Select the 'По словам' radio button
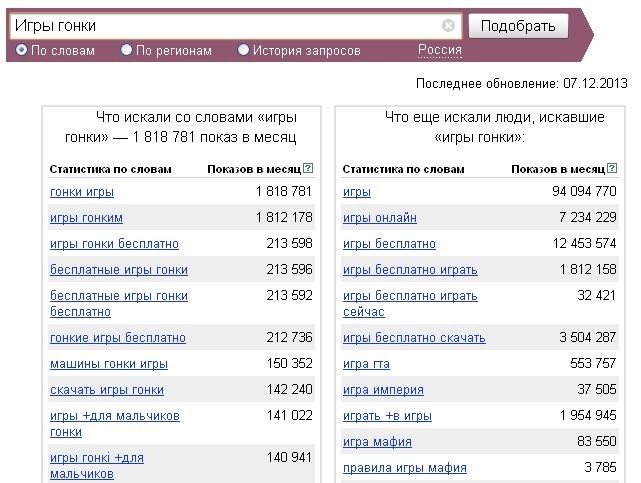This screenshot has width=641, height=483. coord(21,50)
